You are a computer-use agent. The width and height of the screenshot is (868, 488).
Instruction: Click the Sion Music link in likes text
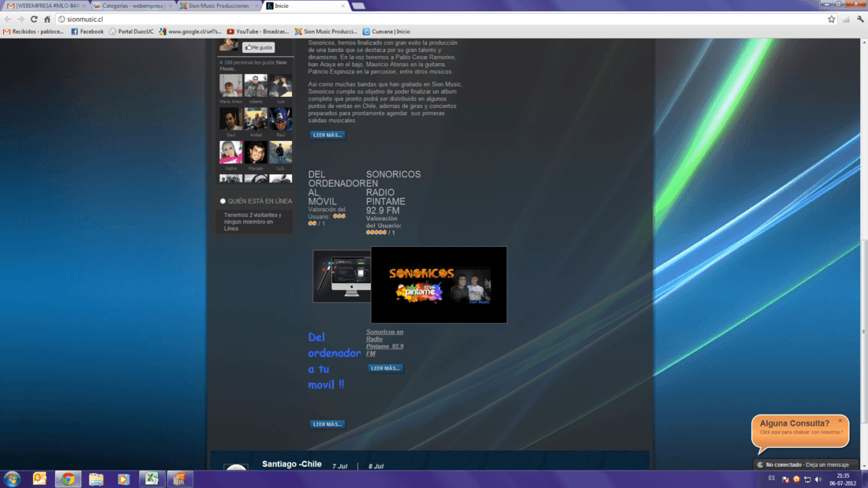[253, 66]
